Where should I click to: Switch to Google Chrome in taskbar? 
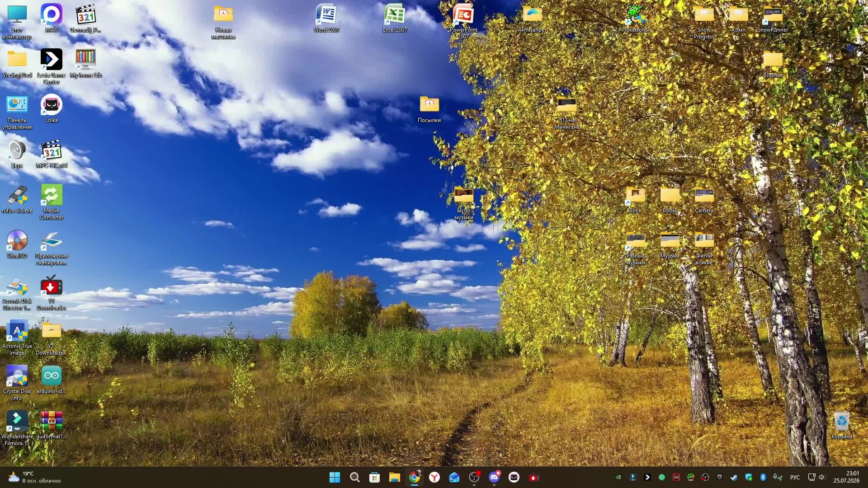pos(415,477)
